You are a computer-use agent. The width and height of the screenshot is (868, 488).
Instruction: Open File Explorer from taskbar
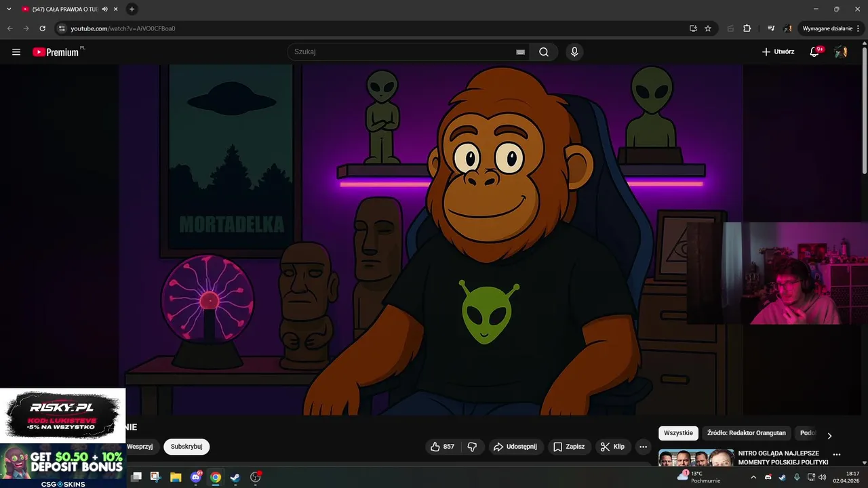176,477
